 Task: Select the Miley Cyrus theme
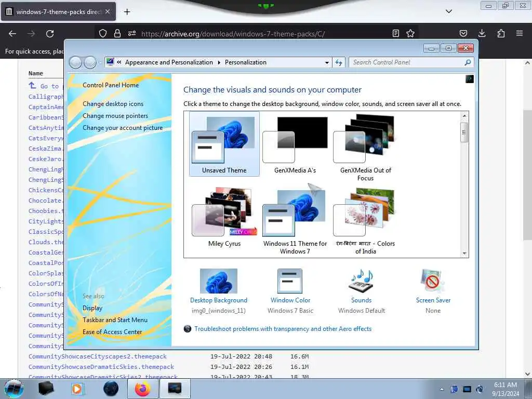224,217
